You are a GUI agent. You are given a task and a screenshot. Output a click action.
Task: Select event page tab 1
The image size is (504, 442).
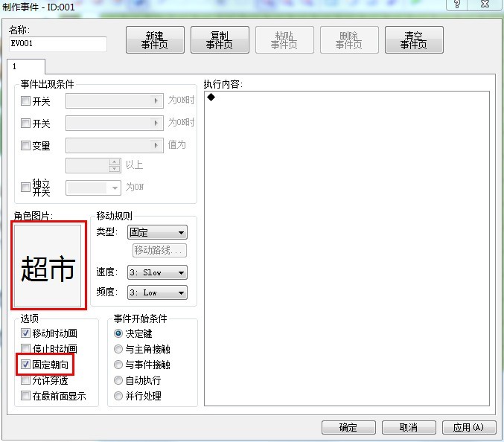pyautogui.click(x=26, y=66)
